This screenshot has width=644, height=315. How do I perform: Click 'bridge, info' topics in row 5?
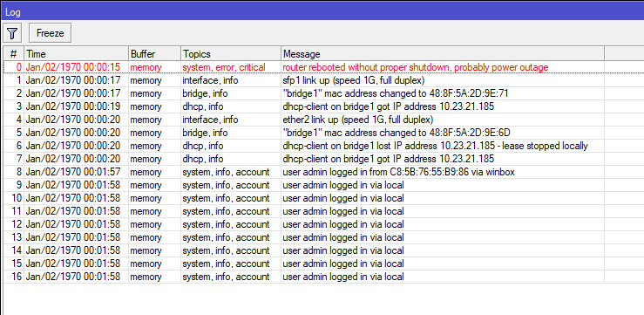coord(205,133)
